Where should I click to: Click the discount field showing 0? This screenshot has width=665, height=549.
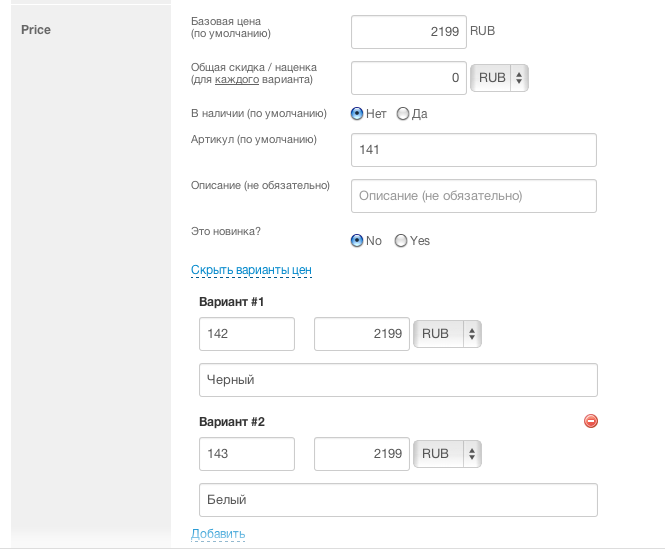coord(408,77)
